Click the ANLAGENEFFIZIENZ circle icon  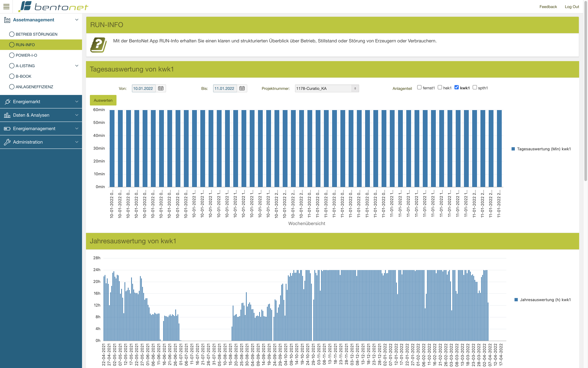point(12,87)
